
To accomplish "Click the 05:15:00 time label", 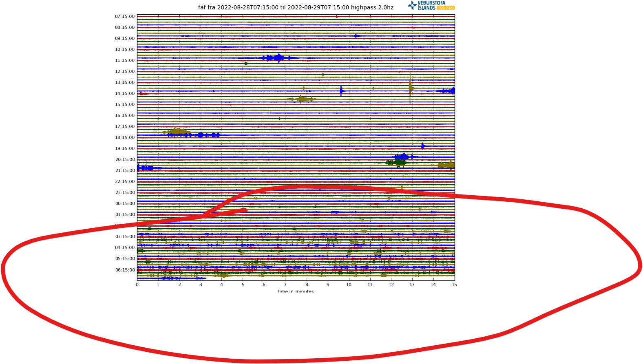I will (125, 259).
